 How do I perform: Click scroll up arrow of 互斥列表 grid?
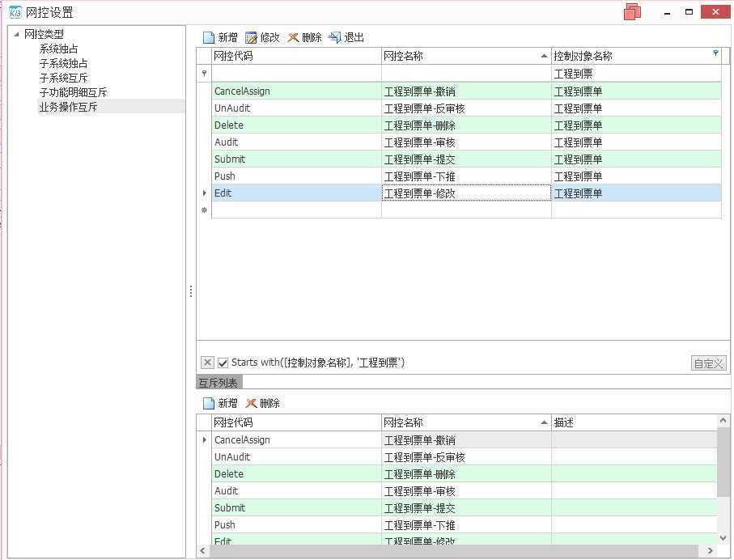(723, 421)
